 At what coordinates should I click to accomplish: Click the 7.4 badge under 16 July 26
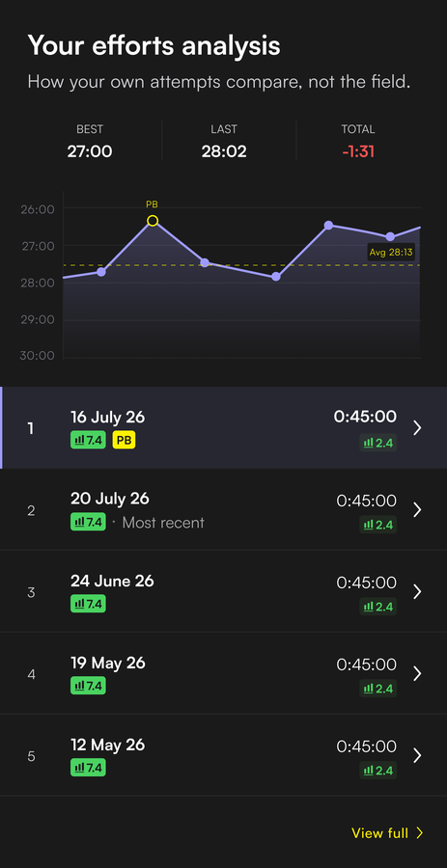(88, 440)
